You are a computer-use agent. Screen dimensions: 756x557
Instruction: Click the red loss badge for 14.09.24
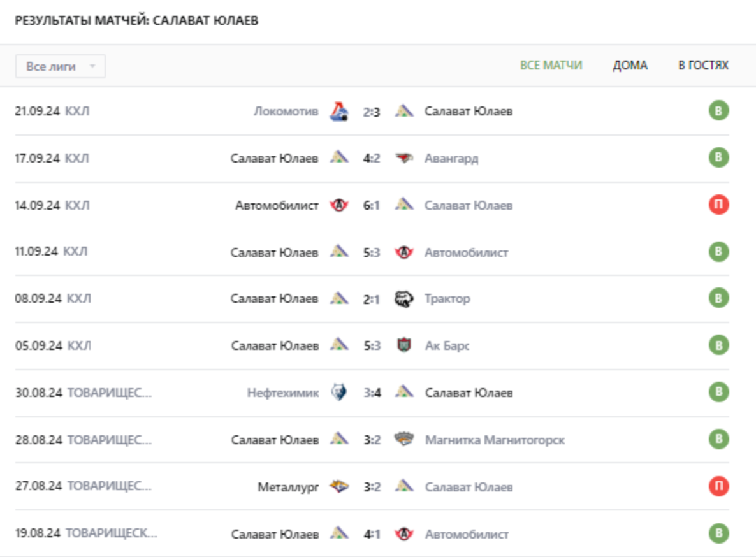pos(718,205)
